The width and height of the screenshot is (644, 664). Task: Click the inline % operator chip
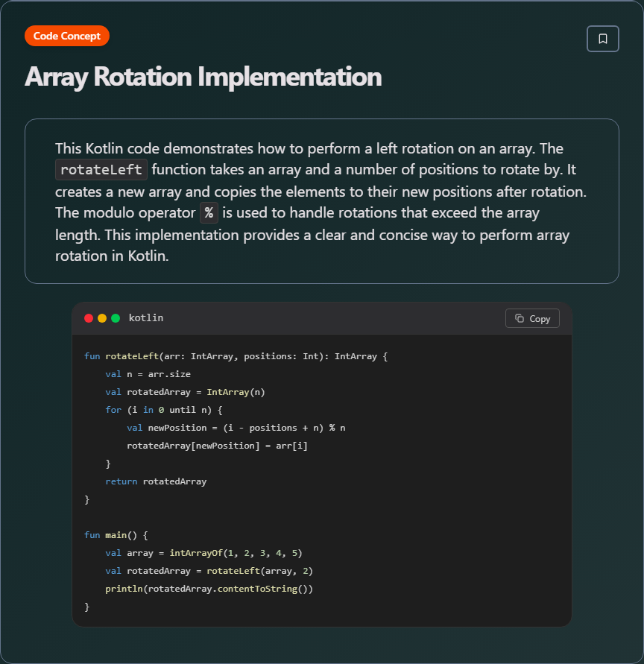pos(209,212)
